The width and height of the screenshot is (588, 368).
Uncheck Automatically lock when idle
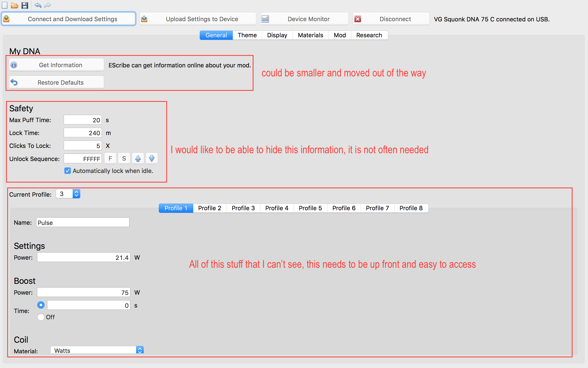(68, 171)
